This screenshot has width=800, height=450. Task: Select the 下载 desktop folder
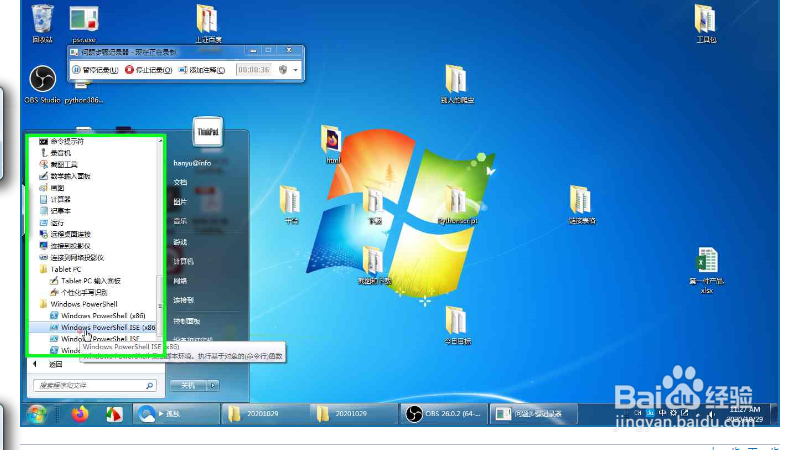(374, 205)
